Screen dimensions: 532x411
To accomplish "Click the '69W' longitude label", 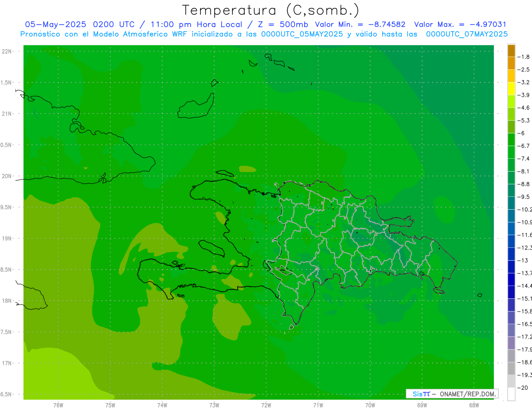I will tap(422, 405).
